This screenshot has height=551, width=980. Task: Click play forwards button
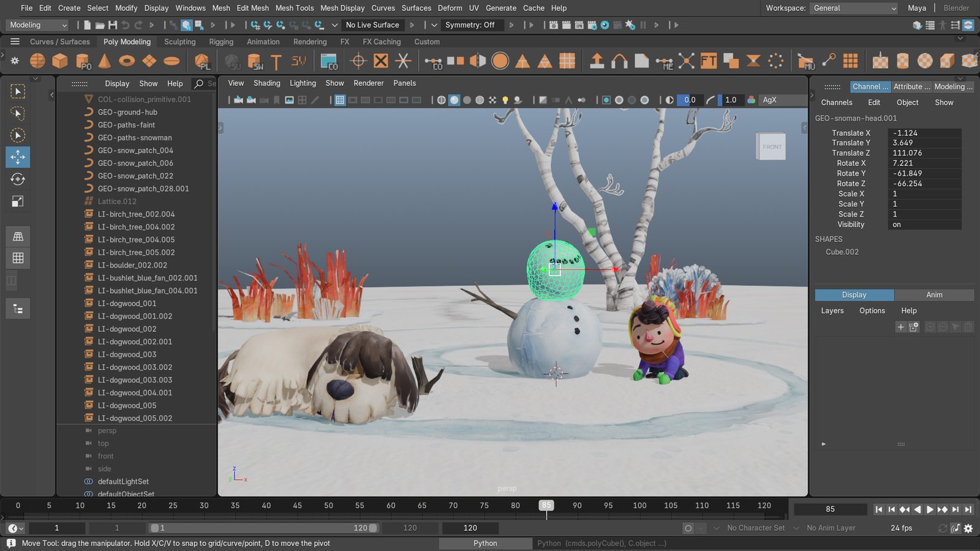930,509
